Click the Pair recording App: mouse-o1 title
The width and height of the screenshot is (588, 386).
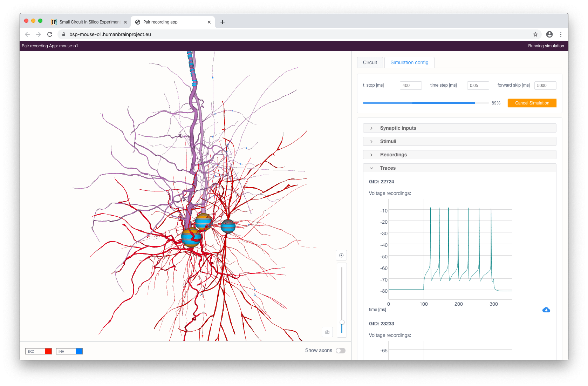point(50,46)
